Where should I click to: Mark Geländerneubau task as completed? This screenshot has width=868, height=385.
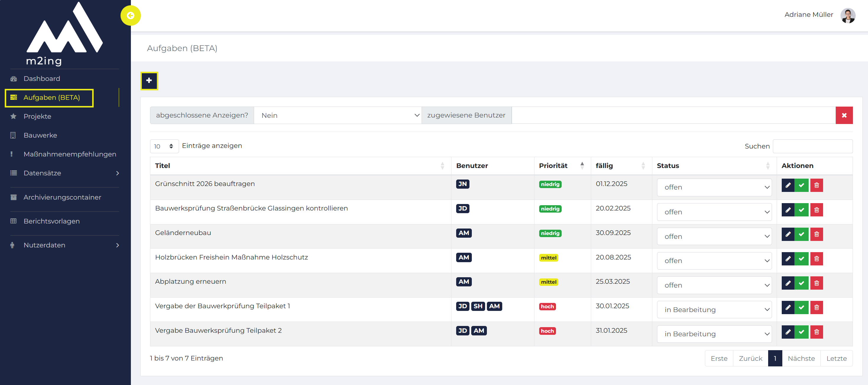[801, 234]
